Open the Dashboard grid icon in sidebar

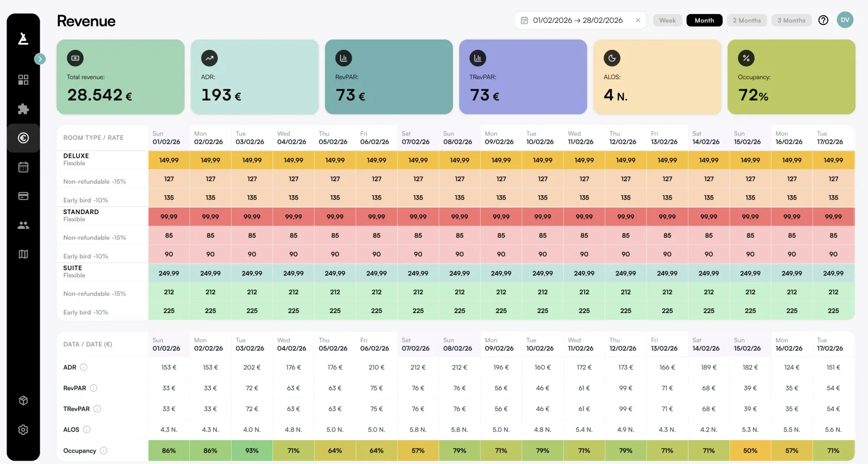coord(23,79)
